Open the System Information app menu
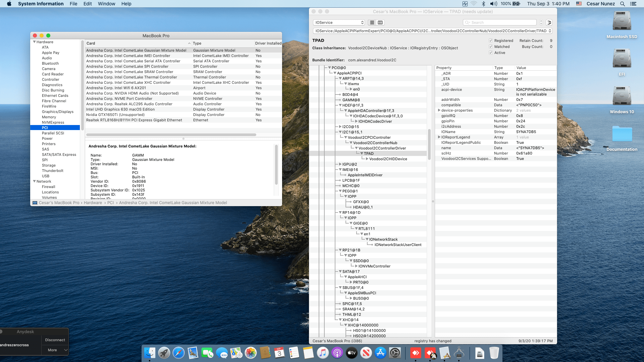644x362 pixels. (41, 4)
